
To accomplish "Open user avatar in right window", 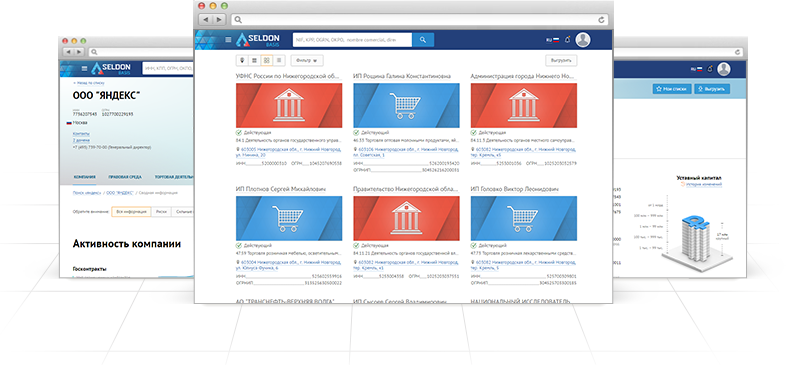I will tap(723, 69).
